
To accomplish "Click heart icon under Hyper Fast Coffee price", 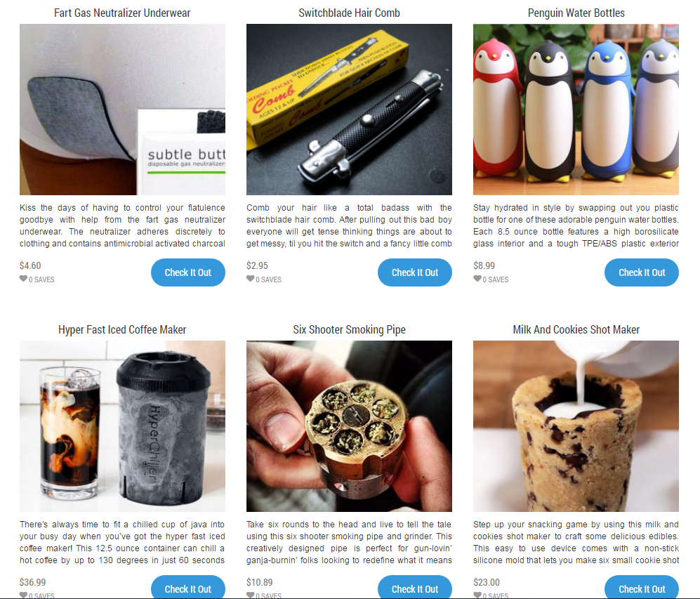I will coord(23,595).
